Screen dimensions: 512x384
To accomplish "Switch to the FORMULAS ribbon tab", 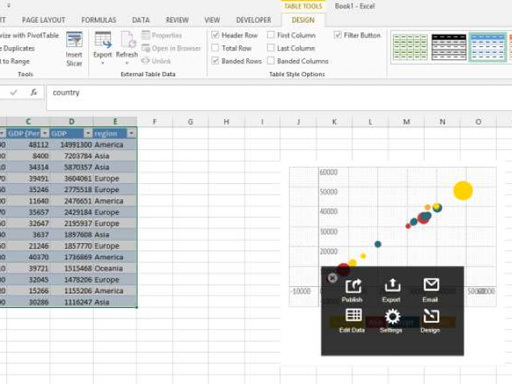I will pos(99,20).
